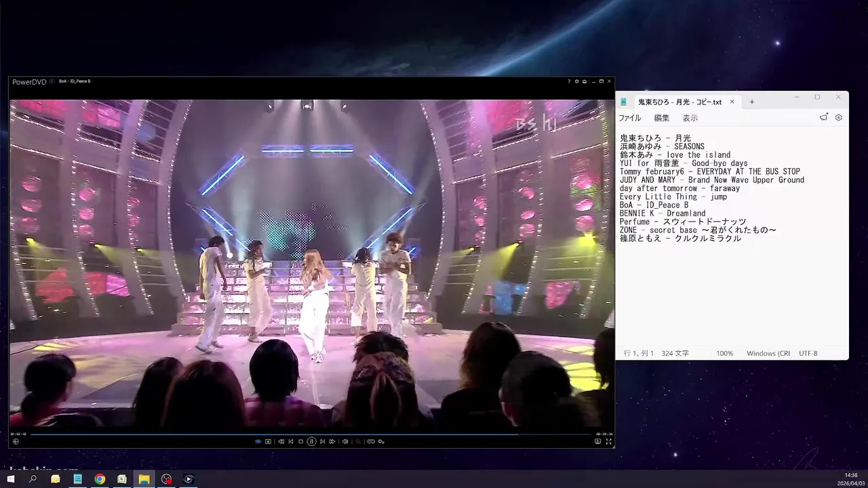Image resolution: width=868 pixels, height=488 pixels.
Task: Fast forward the PowerDVD video
Action: pyautogui.click(x=332, y=441)
